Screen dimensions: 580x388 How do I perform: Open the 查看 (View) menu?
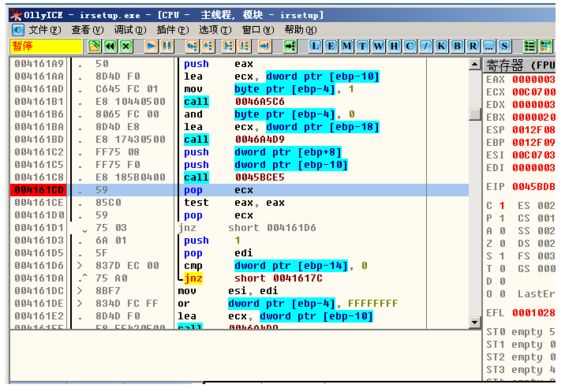(87, 30)
